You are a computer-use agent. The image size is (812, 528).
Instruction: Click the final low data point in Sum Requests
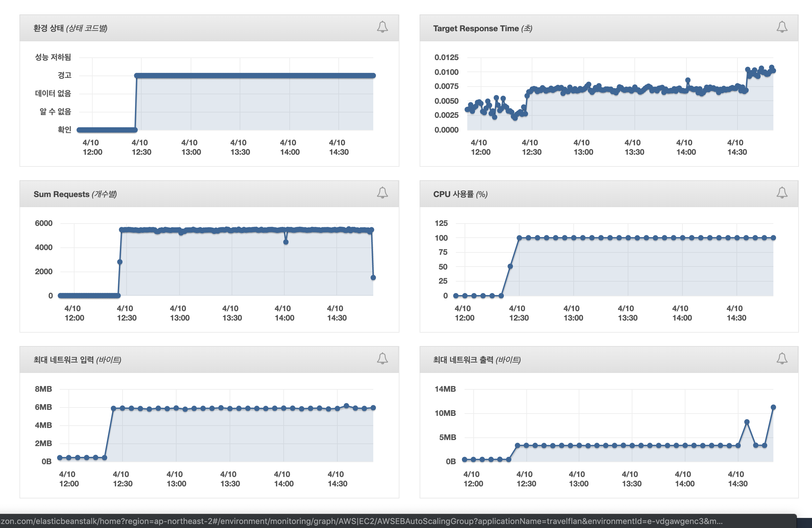(373, 278)
